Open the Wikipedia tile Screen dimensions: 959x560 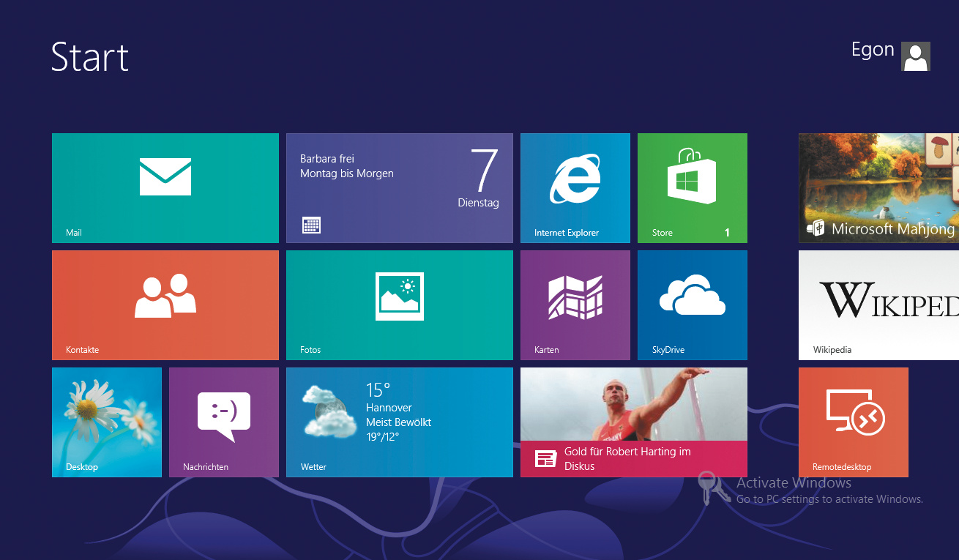(878, 305)
